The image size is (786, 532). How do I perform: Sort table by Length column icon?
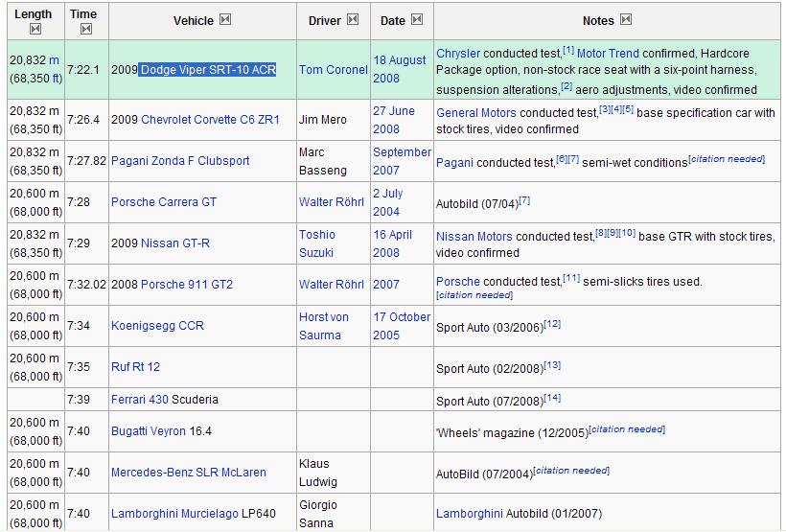35,29
